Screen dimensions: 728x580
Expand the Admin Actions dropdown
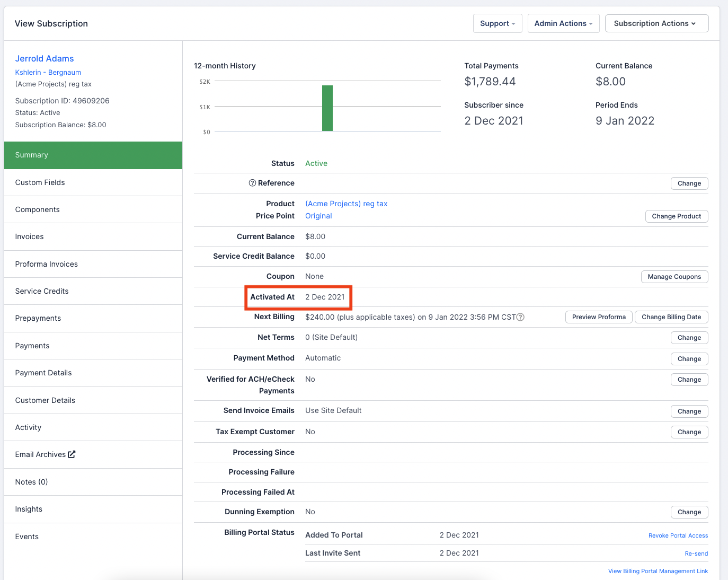(563, 23)
